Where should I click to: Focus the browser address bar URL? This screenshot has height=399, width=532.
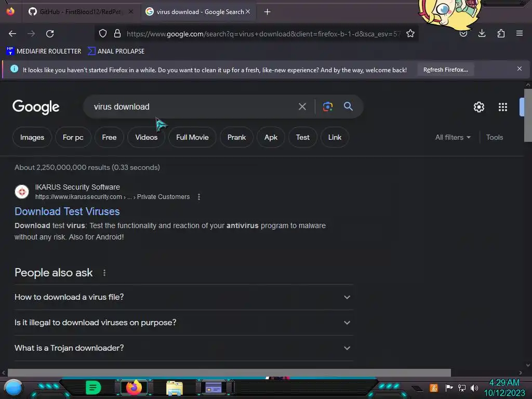(x=263, y=34)
